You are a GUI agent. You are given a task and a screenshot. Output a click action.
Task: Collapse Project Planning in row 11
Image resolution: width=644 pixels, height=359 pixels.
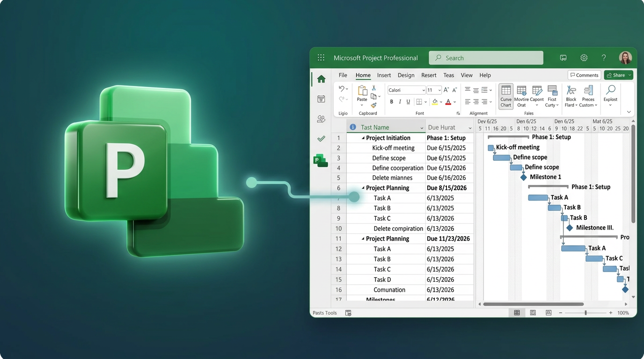pyautogui.click(x=363, y=238)
